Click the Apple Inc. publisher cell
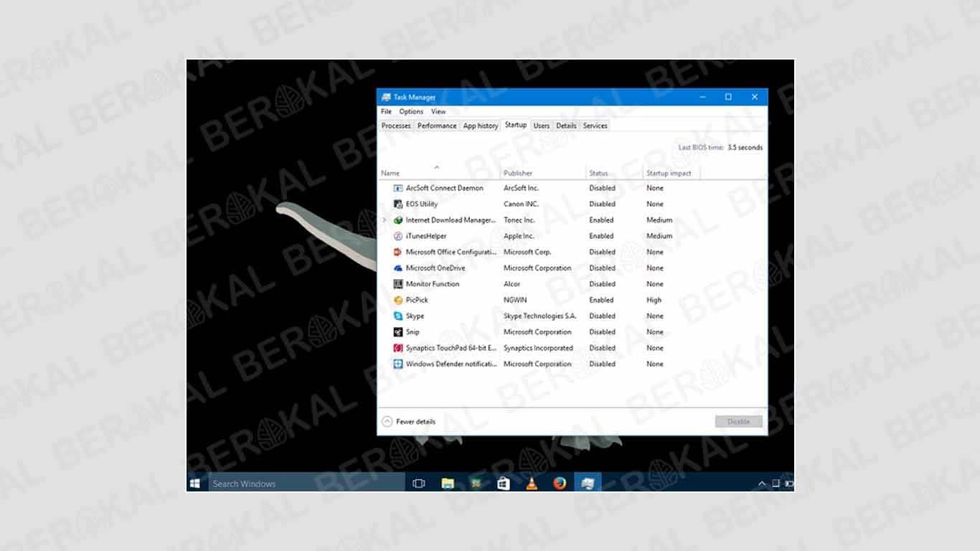This screenshot has height=551, width=980. tap(519, 236)
